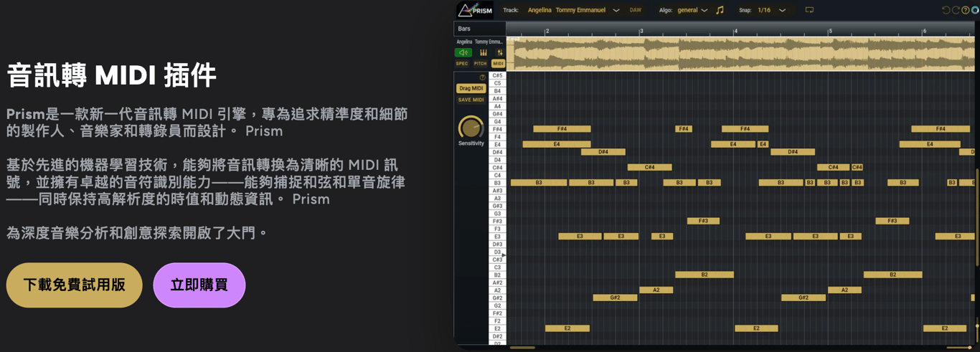The image size is (980, 352).
Task: Click the B4 piano key
Action: pos(497,91)
